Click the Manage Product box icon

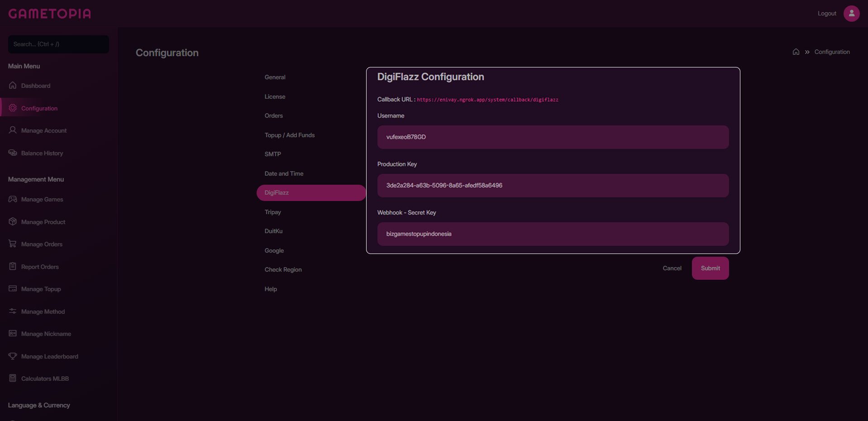13,221
